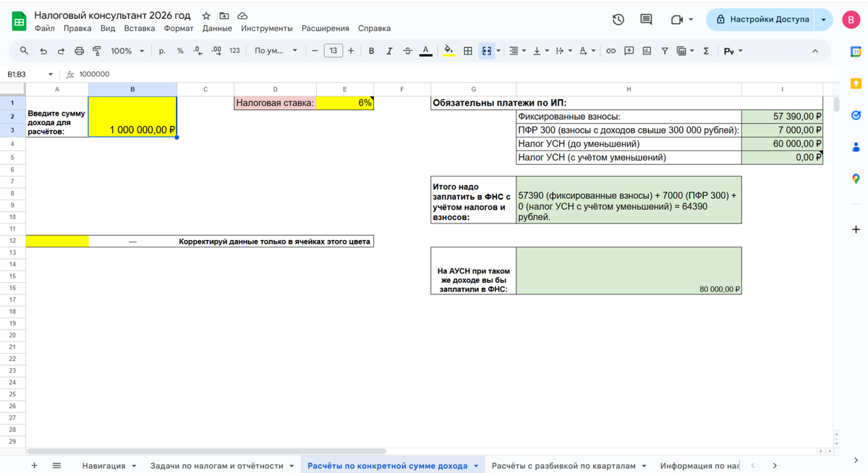Decrease decimal places

pos(197,51)
